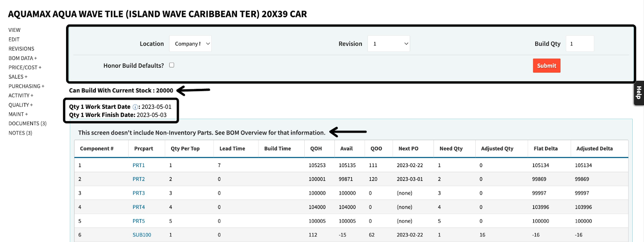This screenshot has height=242, width=644.
Task: Click the Lead Time column header
Action: coord(232,149)
